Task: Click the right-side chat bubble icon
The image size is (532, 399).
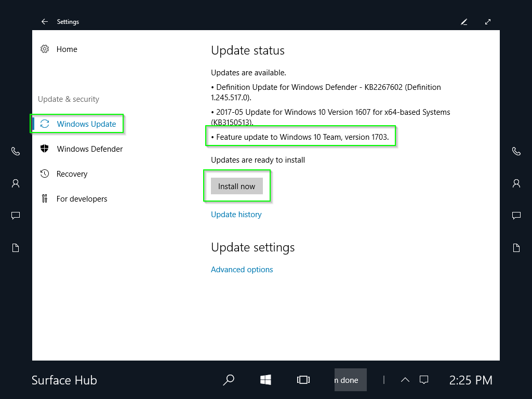Action: [516, 216]
